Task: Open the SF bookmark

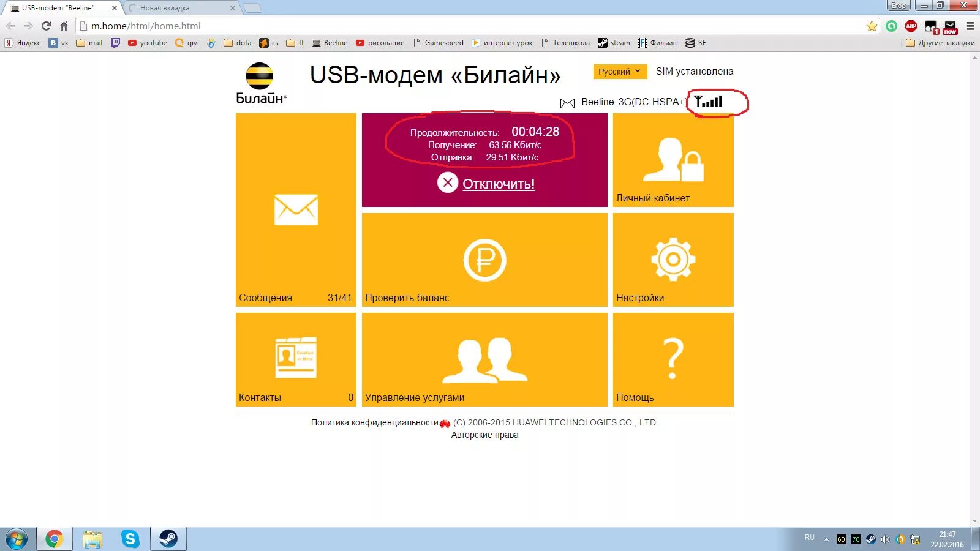Action: click(x=696, y=43)
